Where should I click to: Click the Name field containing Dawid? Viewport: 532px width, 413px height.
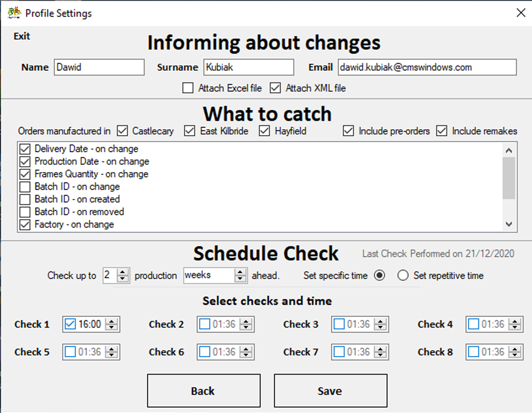(x=99, y=67)
